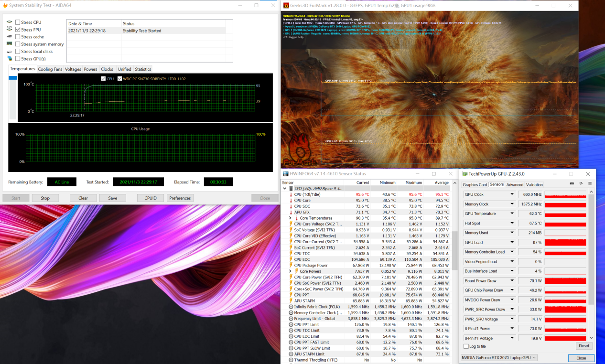
Task: Click the chip icon of CPU [#0] AMD Ryzen row
Action: click(291, 189)
